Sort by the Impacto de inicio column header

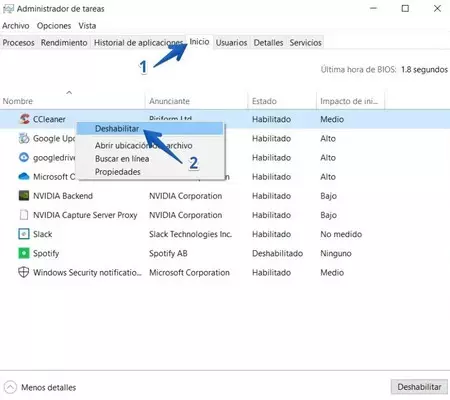click(x=350, y=101)
